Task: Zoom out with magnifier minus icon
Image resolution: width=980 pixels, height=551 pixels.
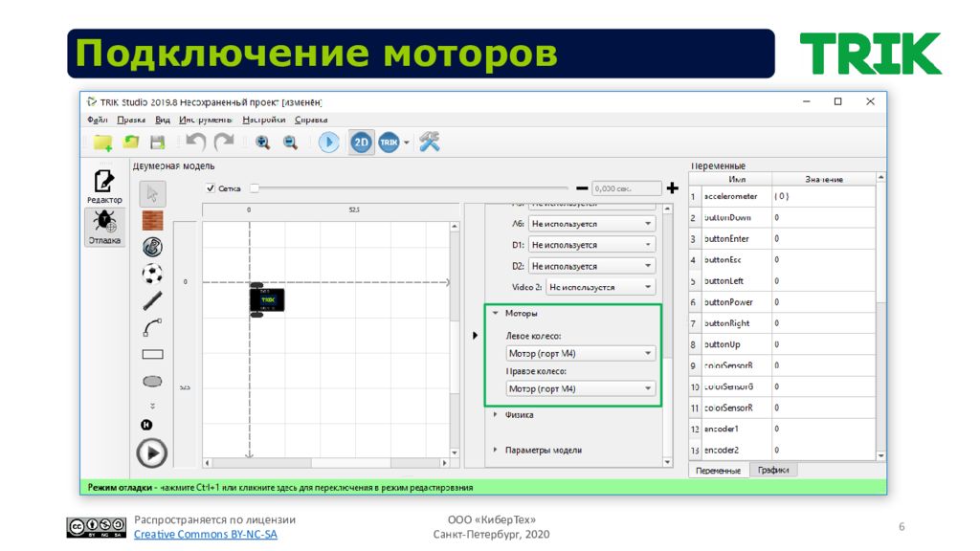Action: (x=290, y=143)
